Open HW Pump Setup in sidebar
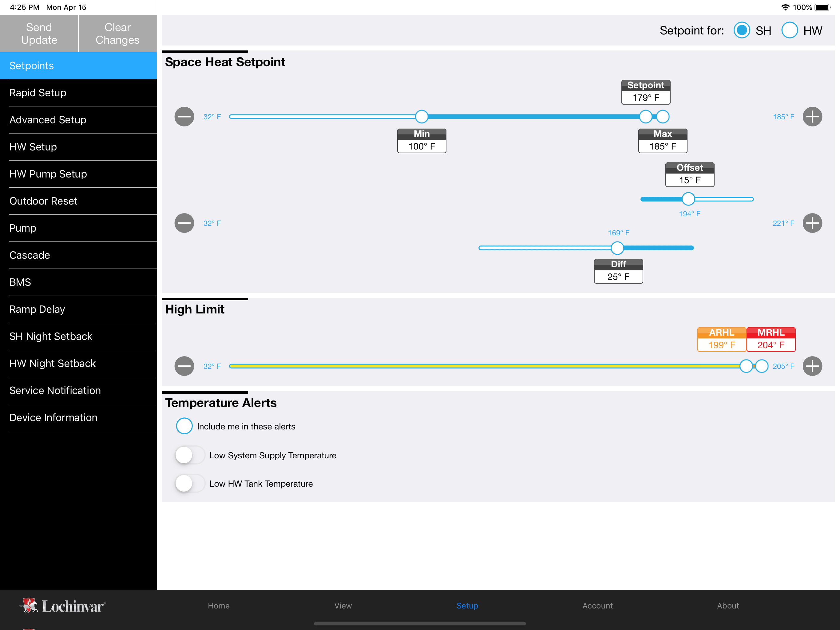The width and height of the screenshot is (840, 630). tap(79, 173)
